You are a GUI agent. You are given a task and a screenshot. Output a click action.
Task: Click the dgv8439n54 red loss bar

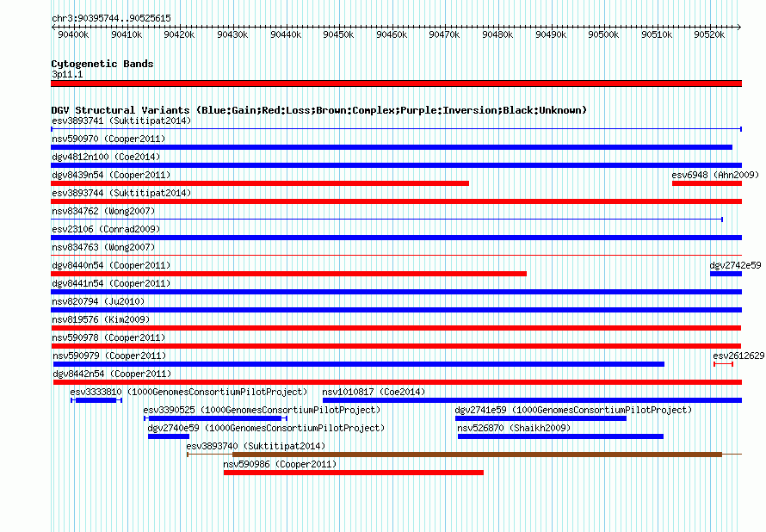tap(260, 183)
